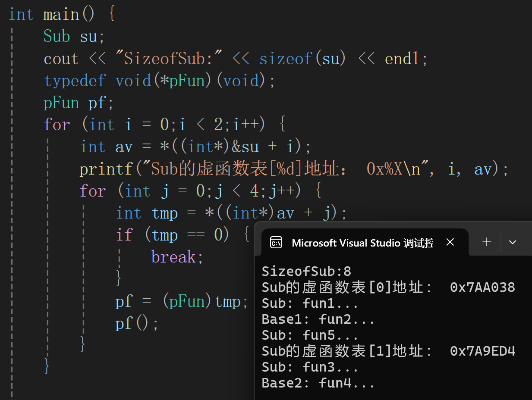Click 'Sub: fun5...' console output line

point(310,335)
